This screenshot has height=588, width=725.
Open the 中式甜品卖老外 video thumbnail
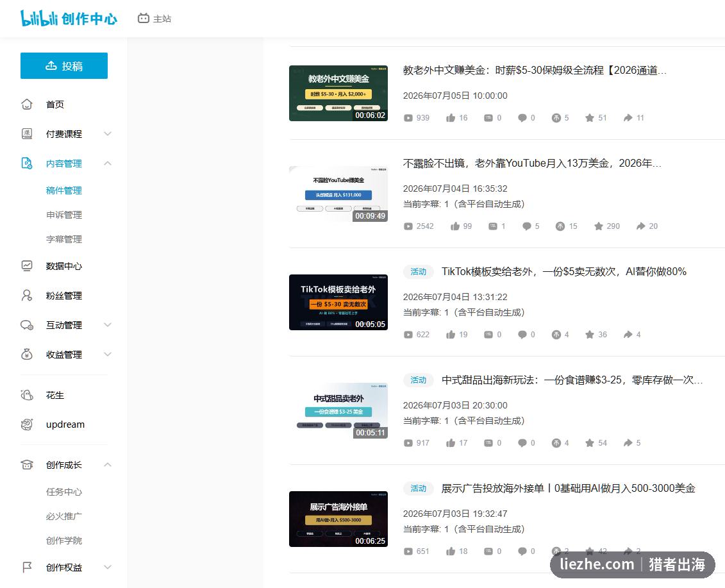(338, 411)
